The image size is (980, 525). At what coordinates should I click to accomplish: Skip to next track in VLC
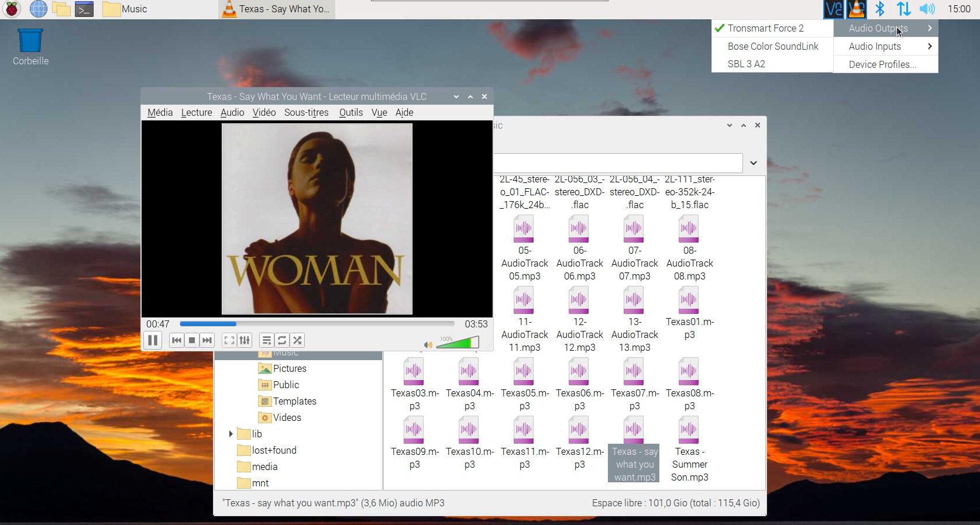[207, 340]
